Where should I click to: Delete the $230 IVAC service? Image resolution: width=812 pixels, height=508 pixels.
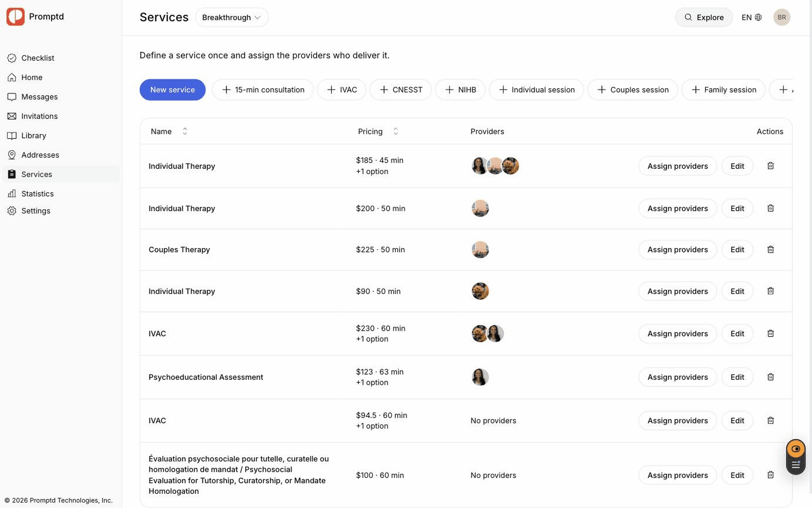[770, 333]
